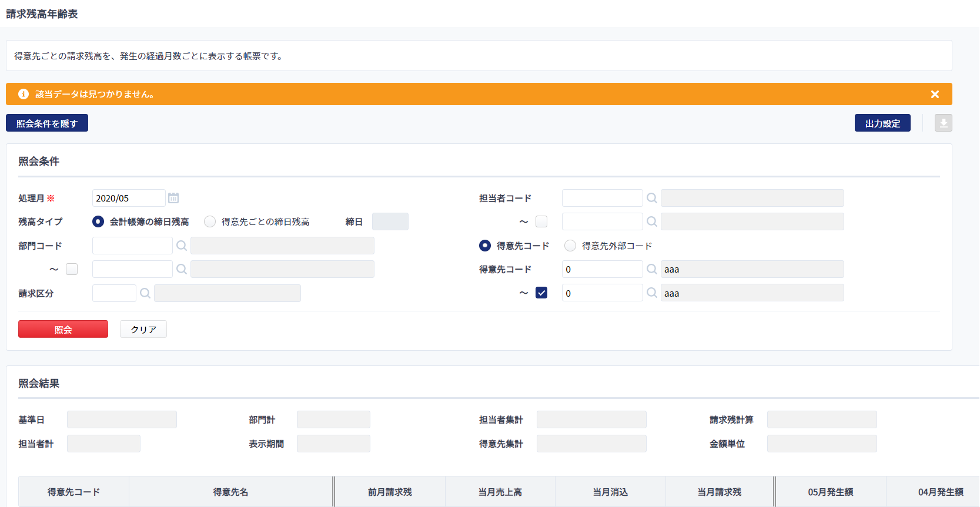The height and width of the screenshot is (507, 980).
Task: Click the 担当者コード range end input field
Action: 603,221
